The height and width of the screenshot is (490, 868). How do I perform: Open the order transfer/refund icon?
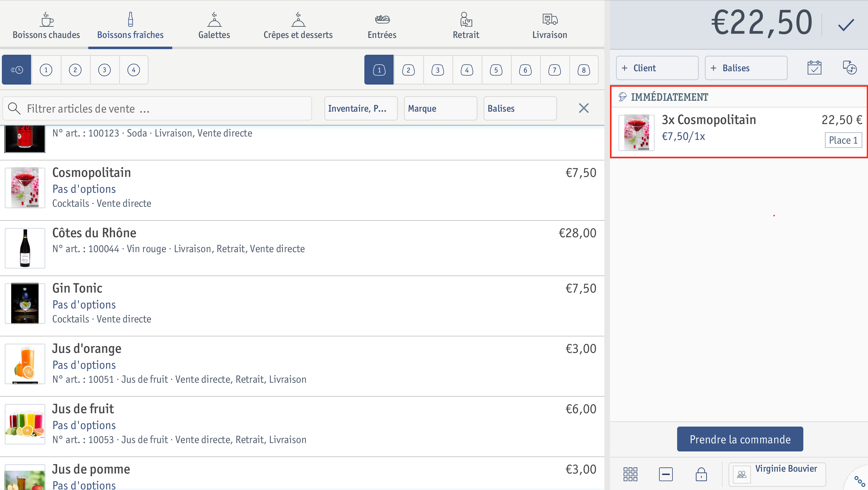click(850, 68)
